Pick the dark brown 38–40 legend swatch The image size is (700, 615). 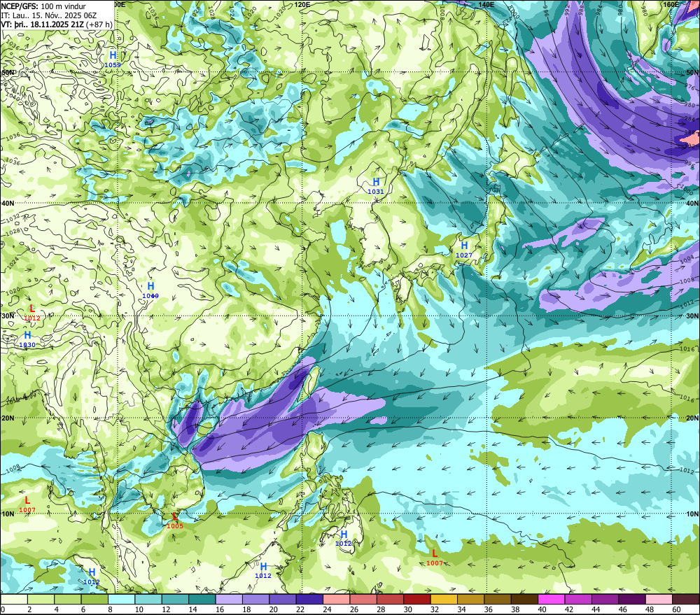[x=524, y=599]
